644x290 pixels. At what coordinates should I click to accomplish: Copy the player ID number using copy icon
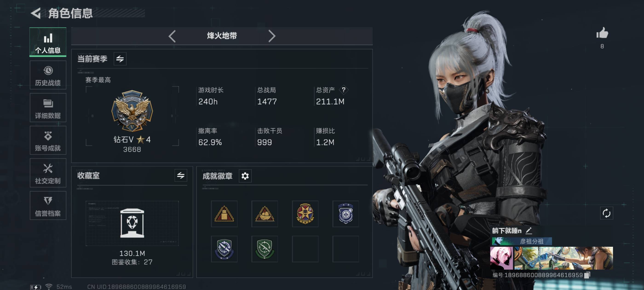coord(587,275)
